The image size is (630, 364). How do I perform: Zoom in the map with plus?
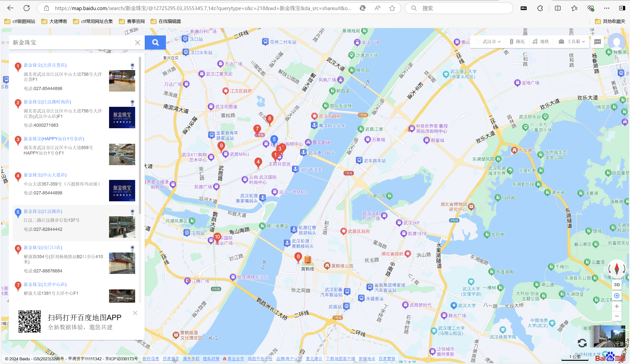(x=617, y=306)
